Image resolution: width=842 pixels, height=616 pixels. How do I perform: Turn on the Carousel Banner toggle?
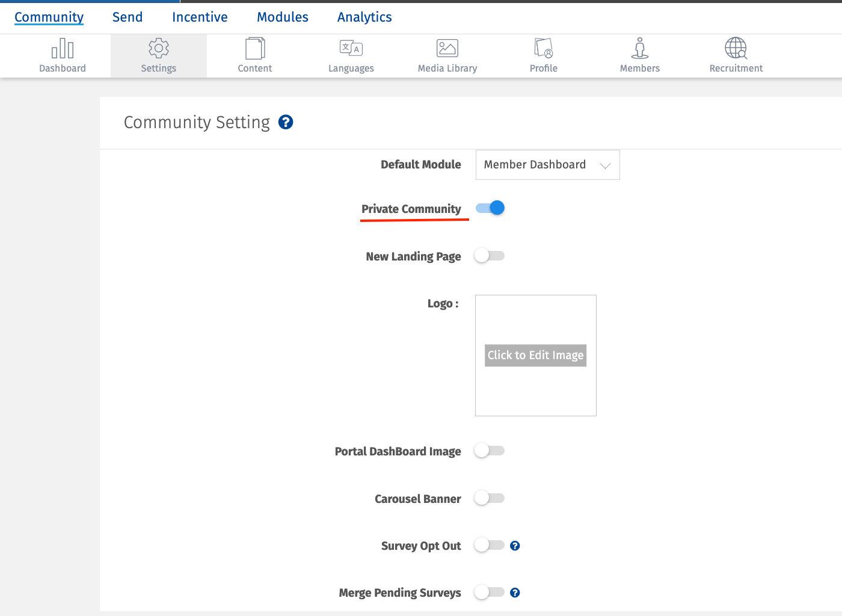coord(489,498)
